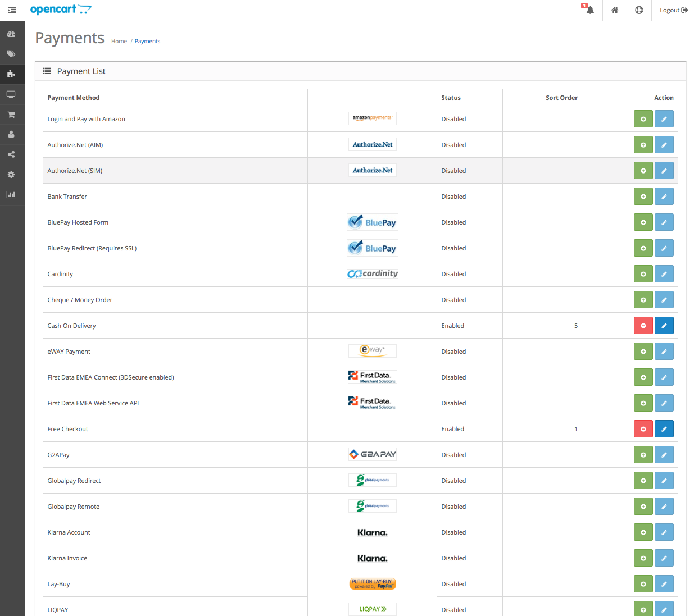Viewport: 694px width, 616px height.
Task: Edit the Cash On Delivery settings
Action: pyautogui.click(x=664, y=326)
